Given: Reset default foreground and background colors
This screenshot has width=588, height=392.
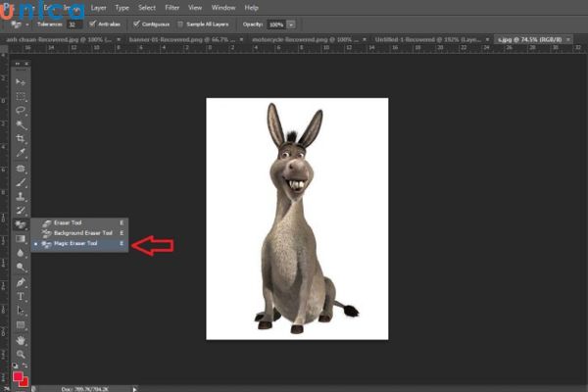Looking at the screenshot, I should [15, 366].
